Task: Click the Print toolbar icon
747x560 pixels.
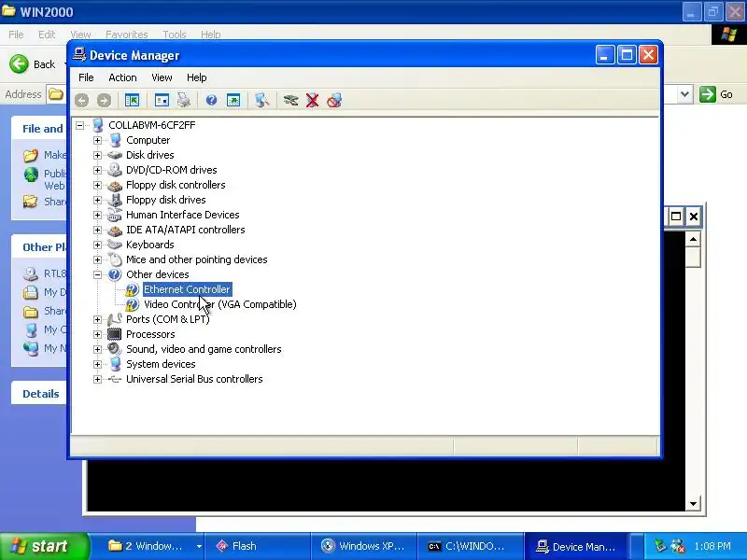Action: [x=184, y=101]
